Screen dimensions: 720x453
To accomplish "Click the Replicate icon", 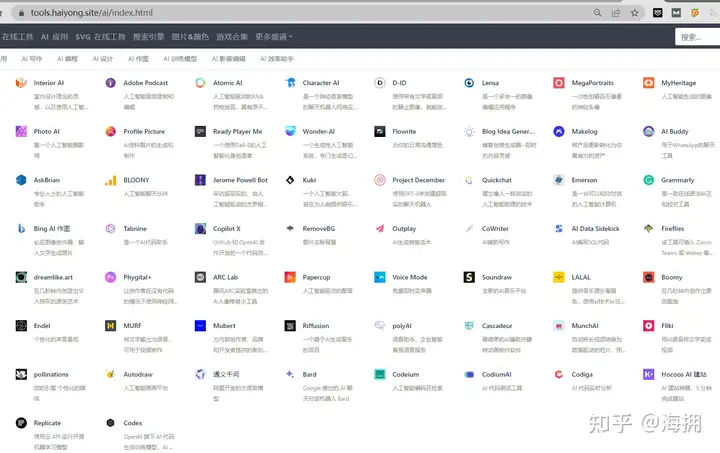I will [21, 423].
